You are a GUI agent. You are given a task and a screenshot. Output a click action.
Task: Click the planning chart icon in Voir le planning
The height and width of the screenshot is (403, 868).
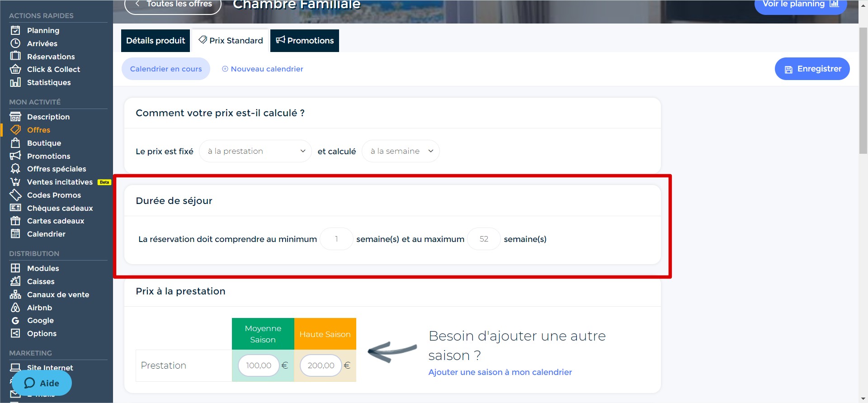(834, 4)
